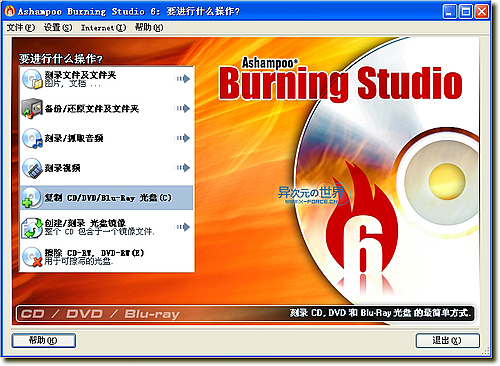Click the disc-with-plus icon for 复制 CD/DVD/Blu-Ray
The width and height of the screenshot is (500, 366).
32,198
